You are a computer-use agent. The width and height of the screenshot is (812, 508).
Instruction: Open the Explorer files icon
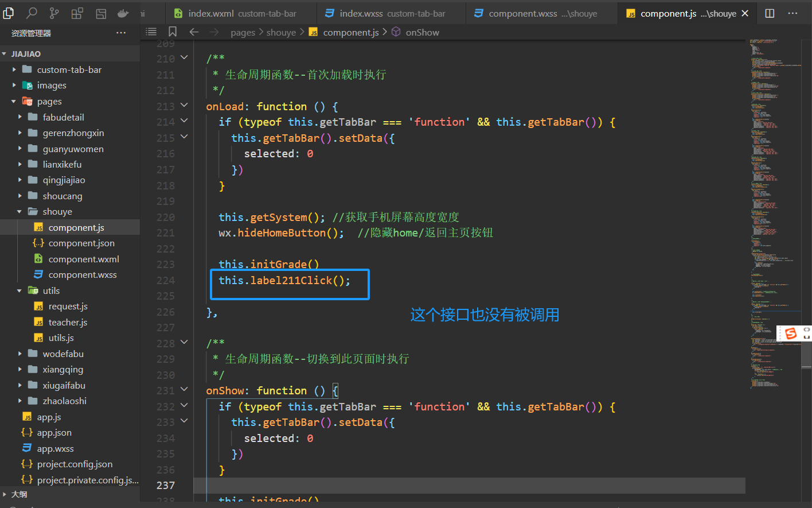tap(9, 13)
